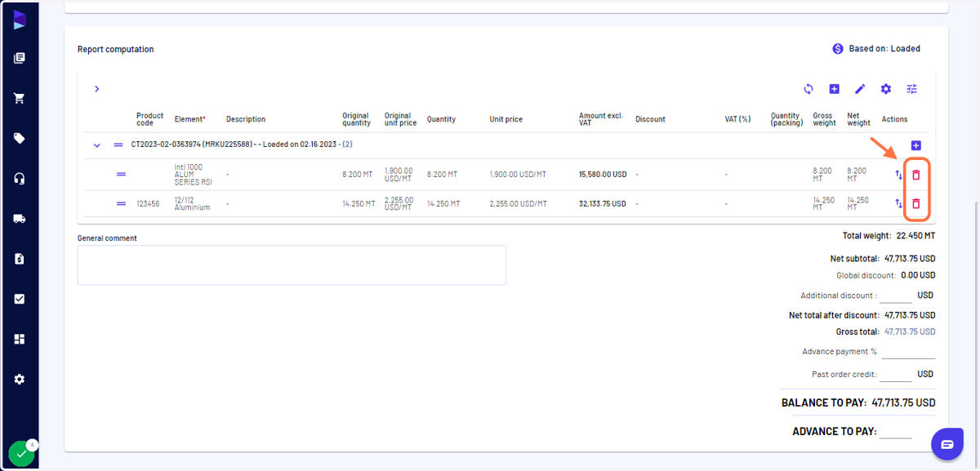The height and width of the screenshot is (471, 980).
Task: Click the 12/112 Aluminium element cell
Action: pos(192,203)
